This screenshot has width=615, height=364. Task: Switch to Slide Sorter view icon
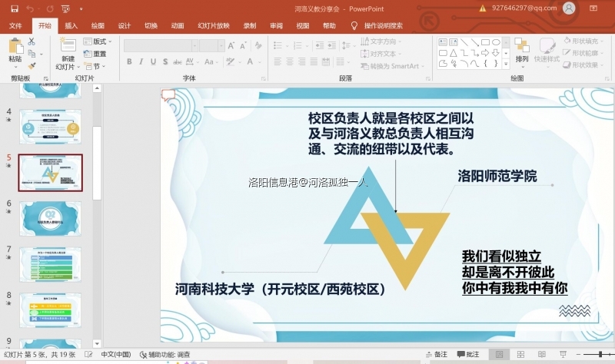pos(520,354)
